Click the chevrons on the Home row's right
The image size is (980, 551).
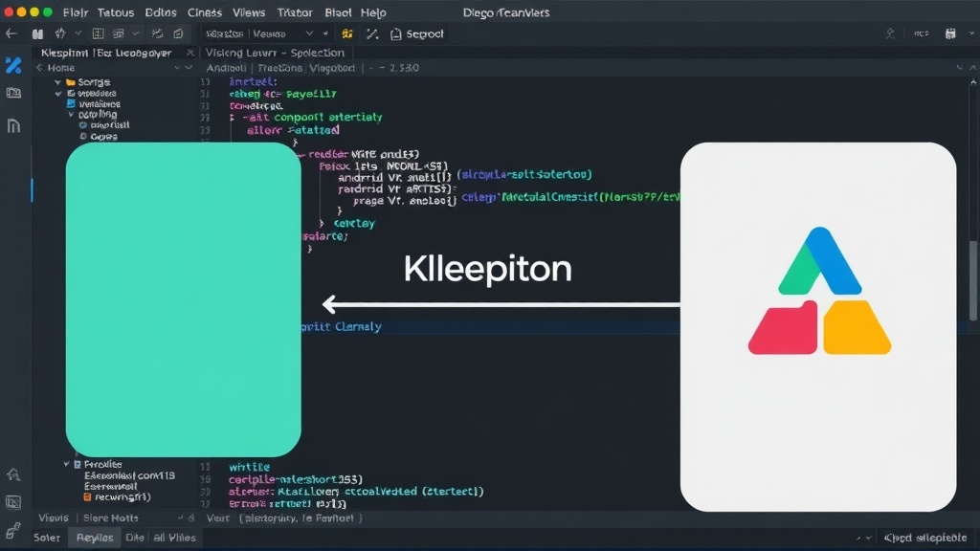pyautogui.click(x=183, y=68)
